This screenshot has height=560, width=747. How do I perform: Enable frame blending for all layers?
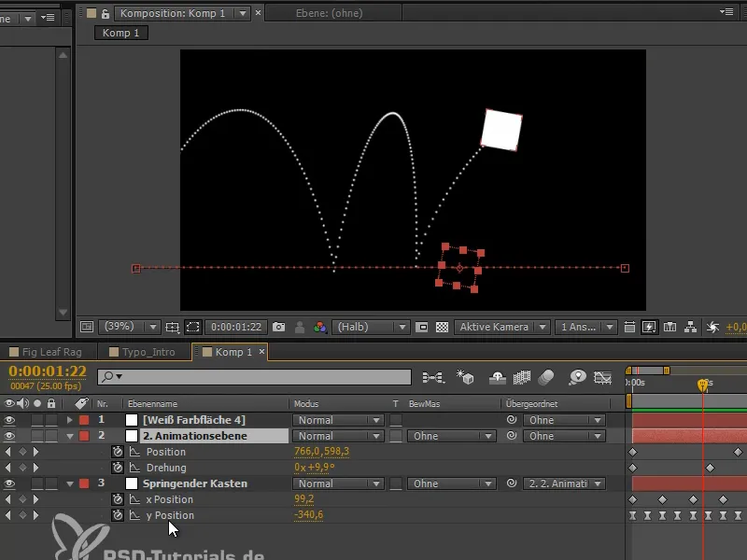coord(522,378)
